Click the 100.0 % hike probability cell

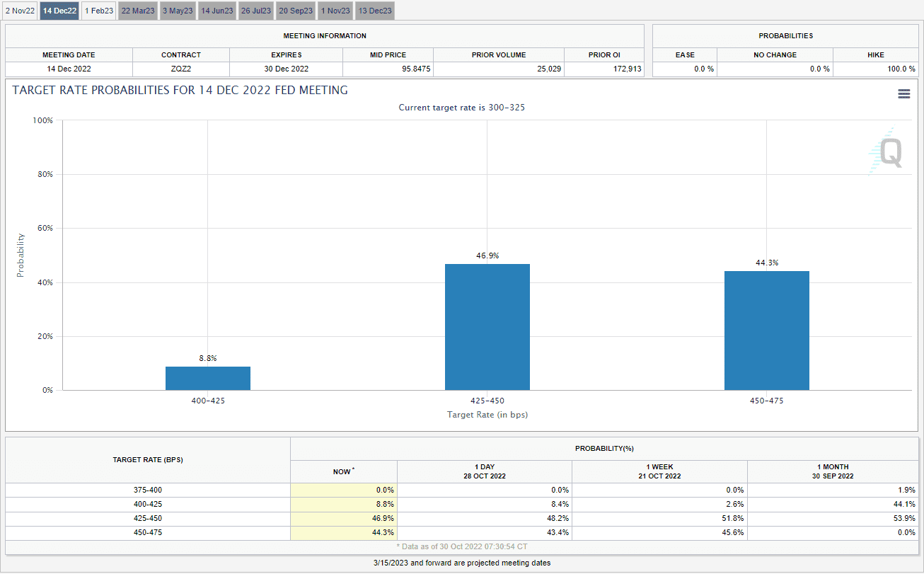(x=877, y=69)
